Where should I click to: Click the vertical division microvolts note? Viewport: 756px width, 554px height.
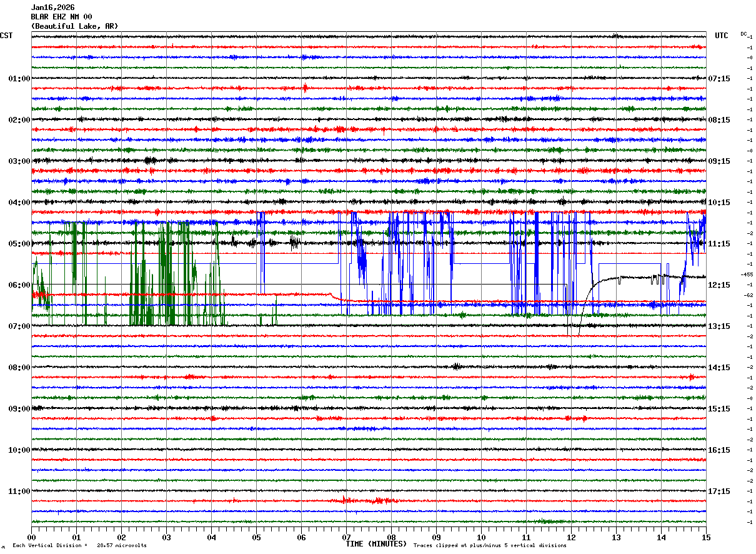[x=79, y=545]
